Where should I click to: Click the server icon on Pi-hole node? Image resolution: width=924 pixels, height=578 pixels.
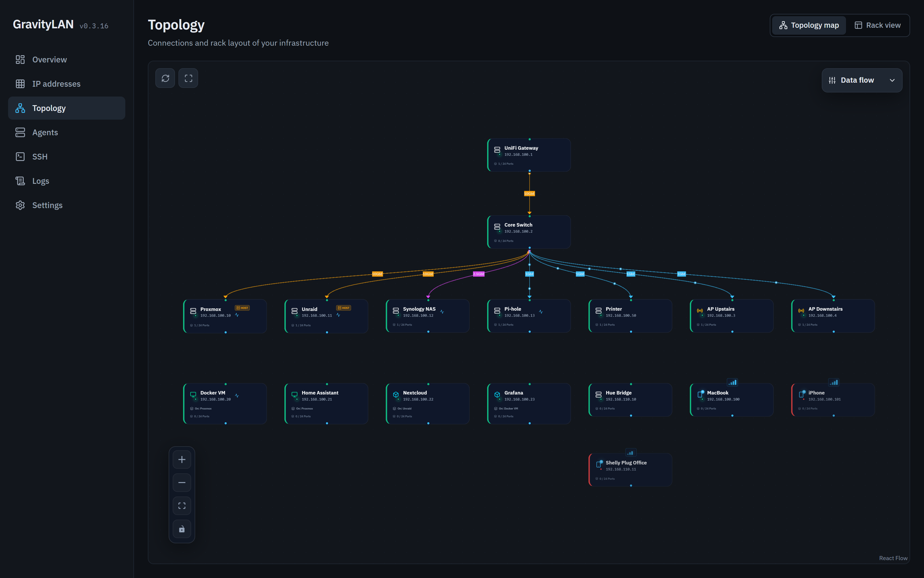pyautogui.click(x=497, y=311)
